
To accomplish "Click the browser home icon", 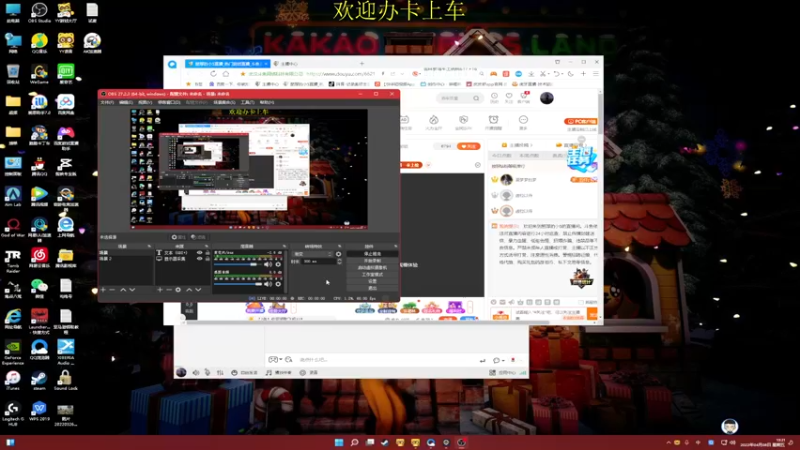I will point(226,74).
